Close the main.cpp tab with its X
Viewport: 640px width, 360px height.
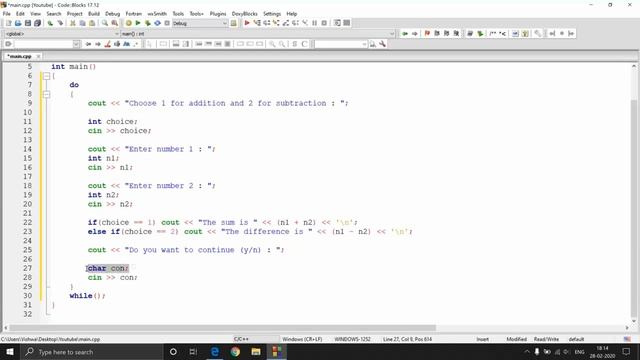(x=38, y=56)
